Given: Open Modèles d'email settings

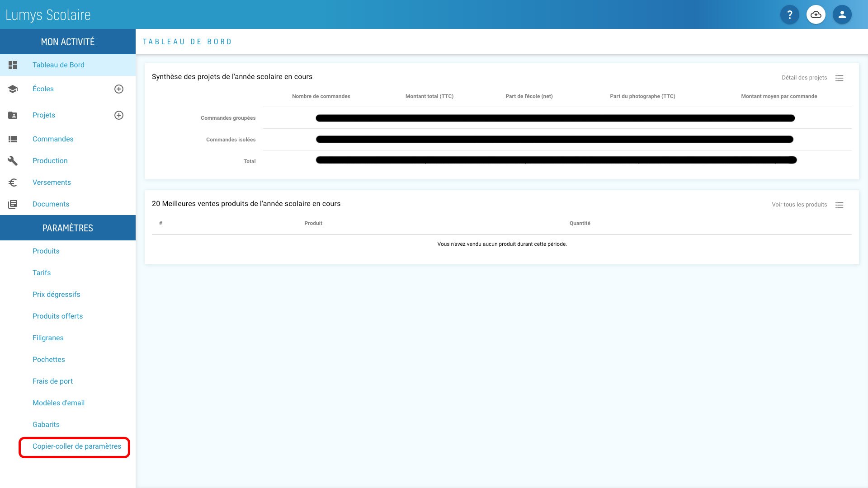Looking at the screenshot, I should pos(59,403).
